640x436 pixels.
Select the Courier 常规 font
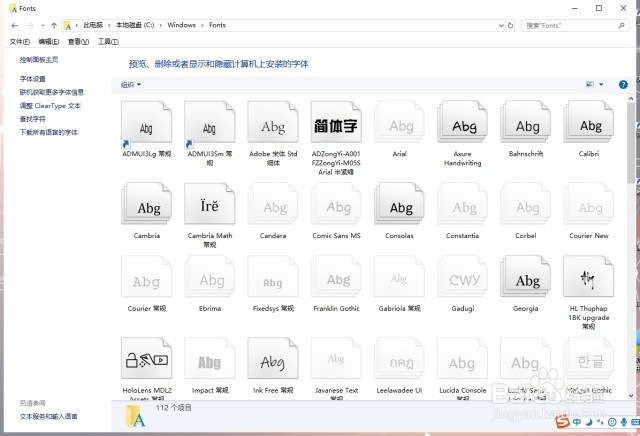click(x=147, y=277)
